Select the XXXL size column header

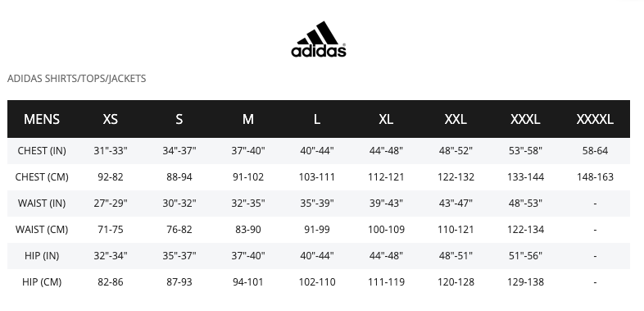pyautogui.click(x=525, y=119)
